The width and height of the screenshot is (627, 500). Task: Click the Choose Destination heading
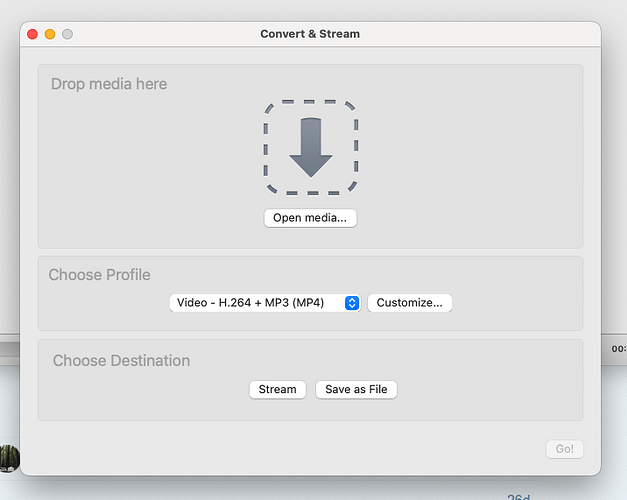point(121,361)
